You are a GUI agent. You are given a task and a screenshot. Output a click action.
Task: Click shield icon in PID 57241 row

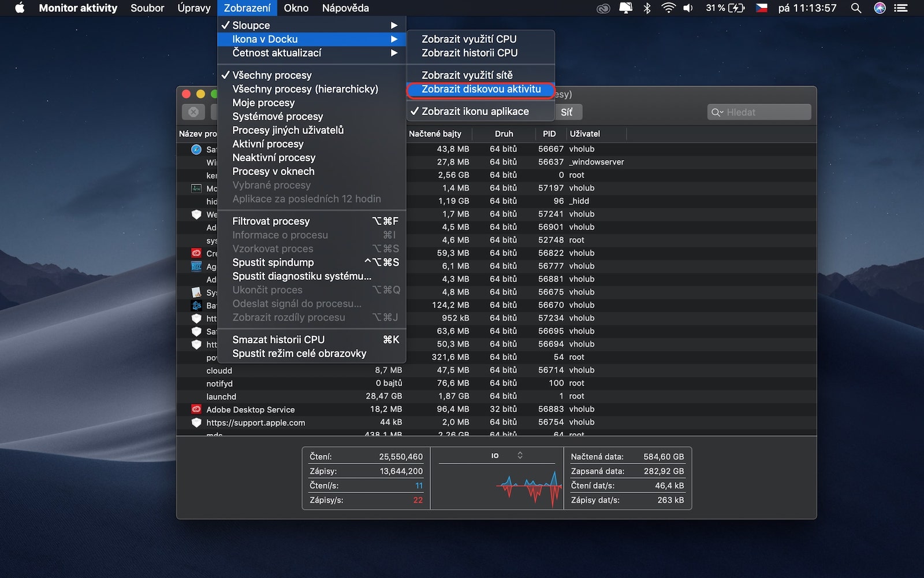pyautogui.click(x=196, y=214)
